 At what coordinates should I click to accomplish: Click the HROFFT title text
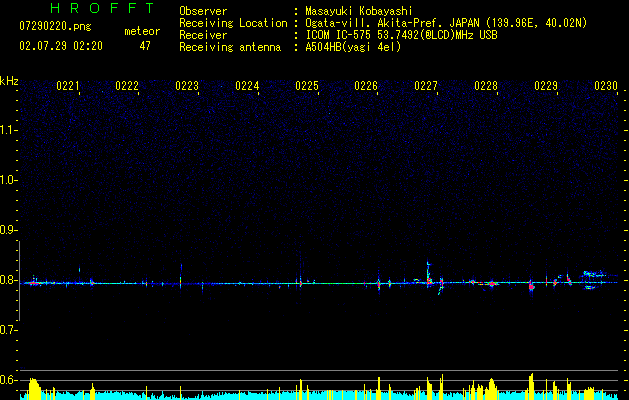tap(102, 8)
